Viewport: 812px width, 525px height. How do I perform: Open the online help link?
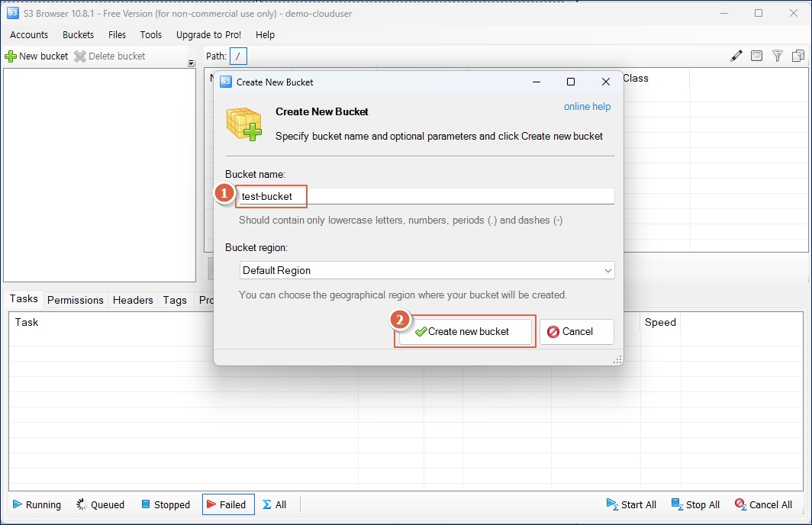587,107
